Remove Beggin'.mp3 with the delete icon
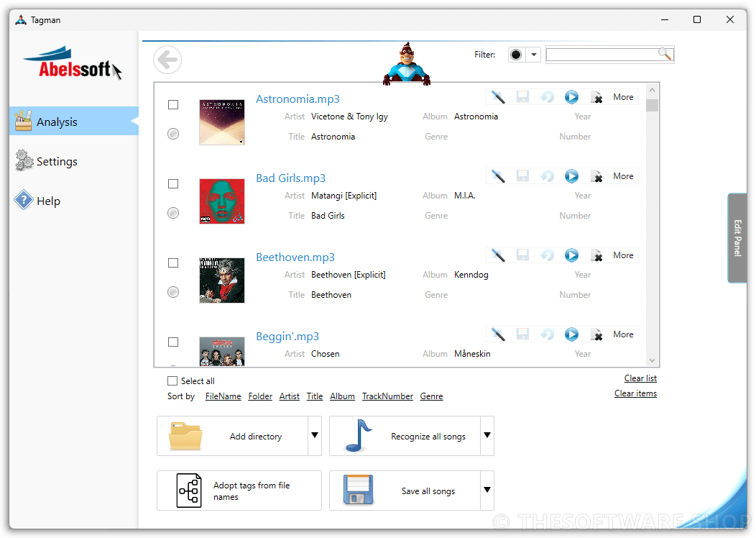The height and width of the screenshot is (538, 756). click(597, 335)
